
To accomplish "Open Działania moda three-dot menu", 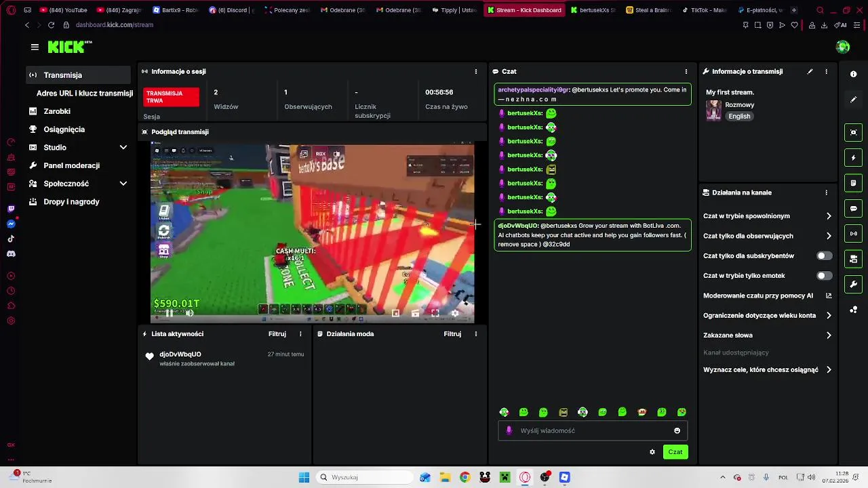I will pyautogui.click(x=476, y=333).
